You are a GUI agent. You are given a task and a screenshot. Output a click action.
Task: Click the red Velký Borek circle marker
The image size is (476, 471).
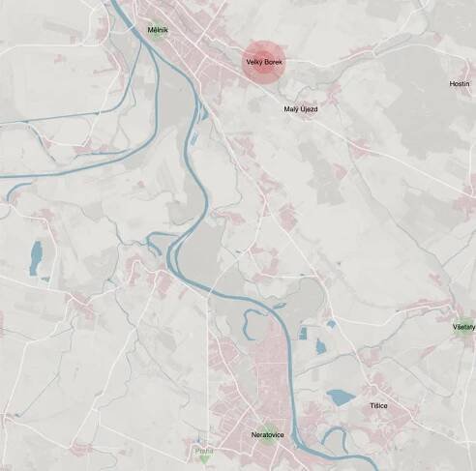point(264,62)
